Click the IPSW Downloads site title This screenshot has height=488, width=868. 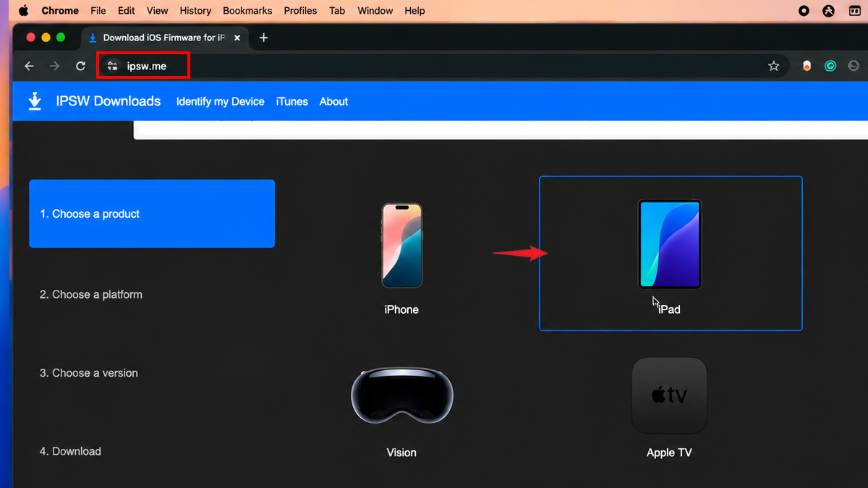(x=109, y=101)
